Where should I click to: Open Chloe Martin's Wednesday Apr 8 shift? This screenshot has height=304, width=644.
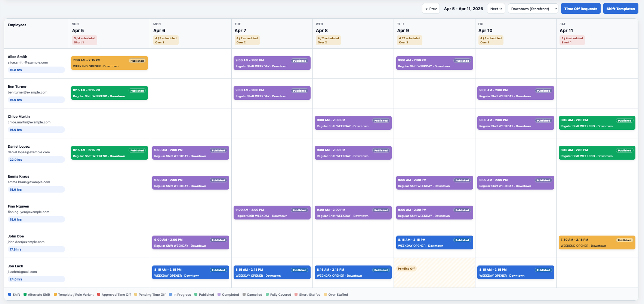click(x=353, y=123)
